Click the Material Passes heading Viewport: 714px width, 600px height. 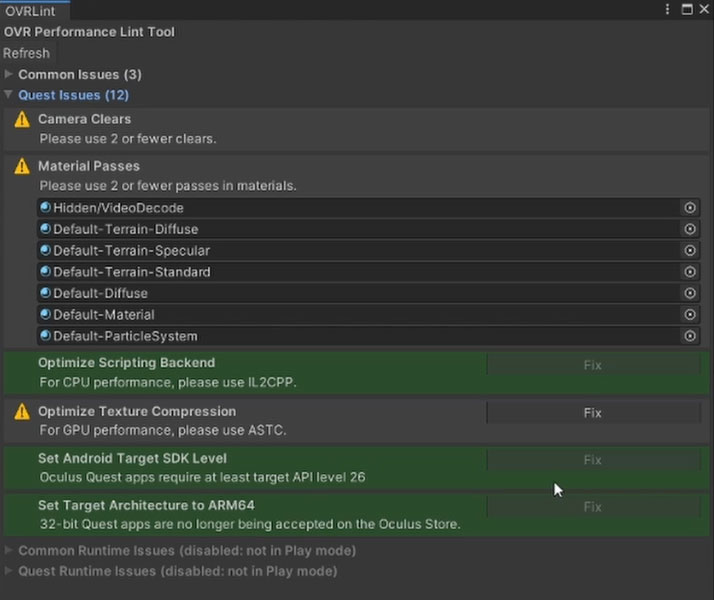pyautogui.click(x=89, y=166)
